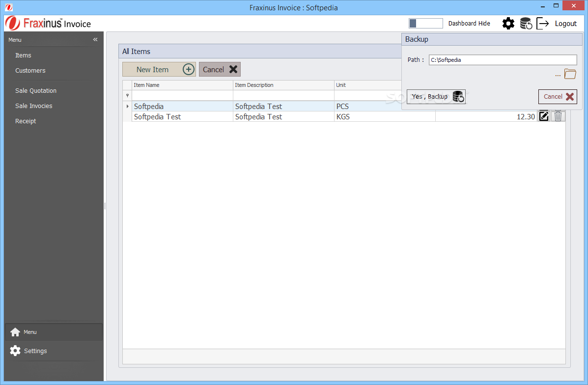
Task: Expand the Softpedia row indicator arrow
Action: coord(128,107)
